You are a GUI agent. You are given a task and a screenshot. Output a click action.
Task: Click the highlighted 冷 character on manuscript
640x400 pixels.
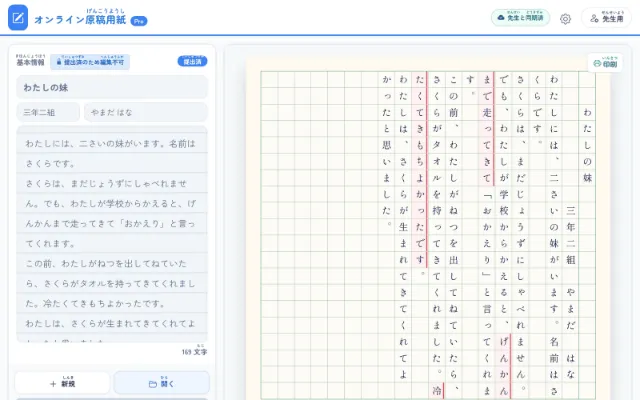(437, 391)
